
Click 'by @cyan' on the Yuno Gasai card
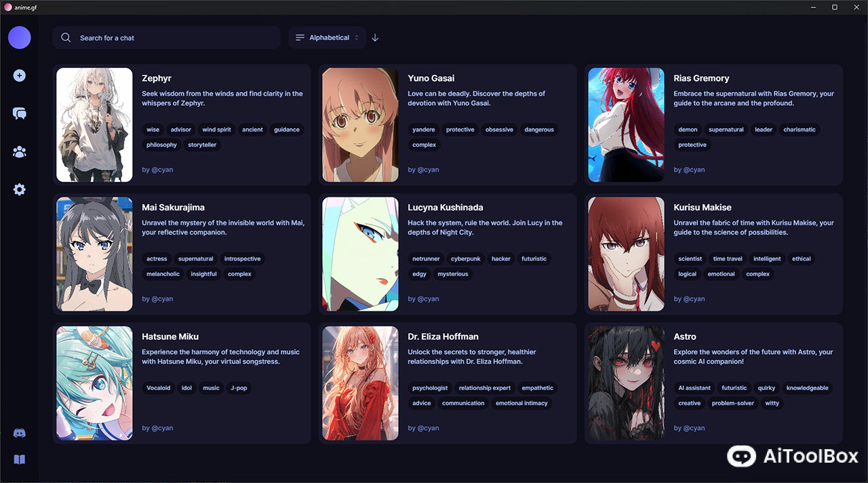click(x=423, y=170)
